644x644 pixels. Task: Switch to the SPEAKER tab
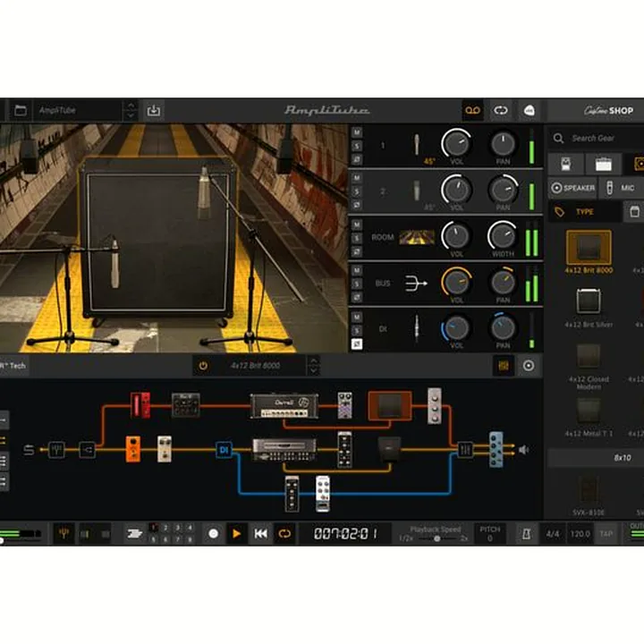[573, 188]
